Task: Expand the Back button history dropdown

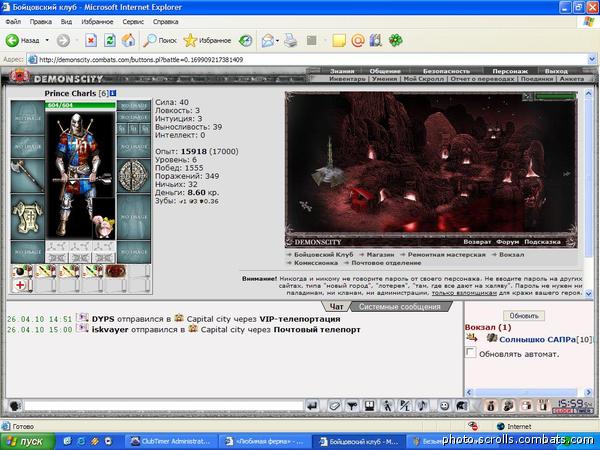Action: (47, 40)
